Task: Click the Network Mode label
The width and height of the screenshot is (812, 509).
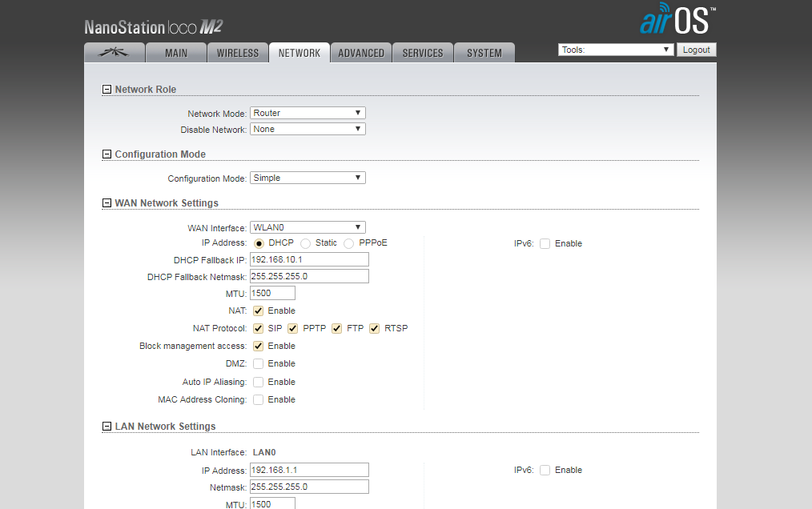Action: 217,114
